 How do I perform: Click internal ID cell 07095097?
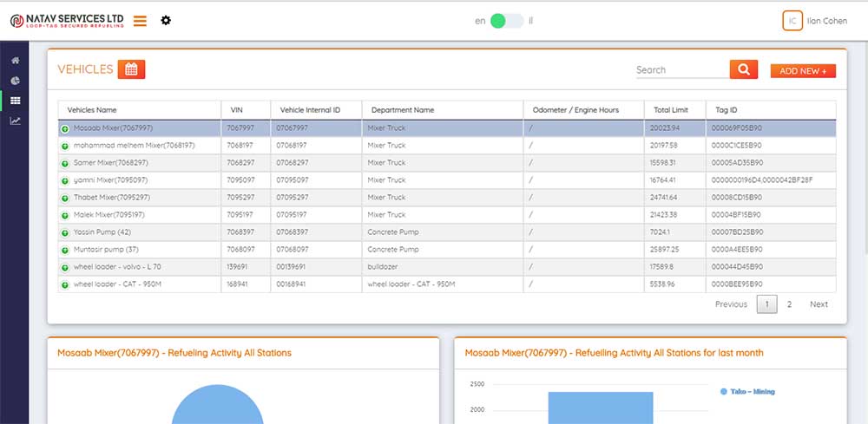[316, 180]
